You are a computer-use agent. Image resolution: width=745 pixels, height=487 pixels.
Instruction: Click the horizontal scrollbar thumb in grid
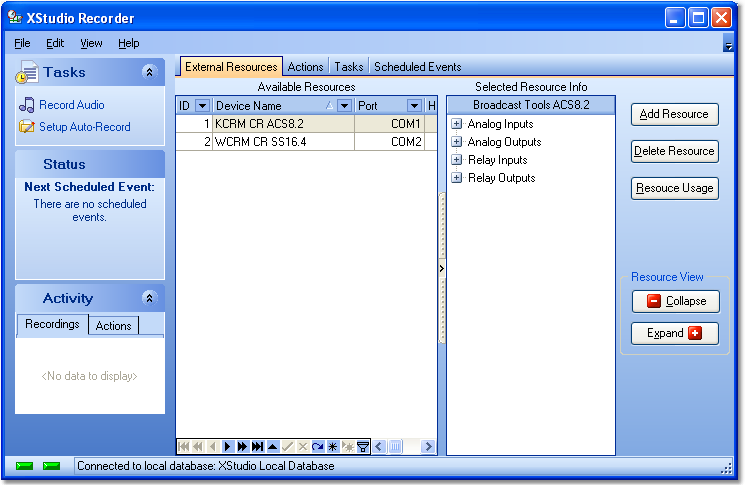[395, 447]
